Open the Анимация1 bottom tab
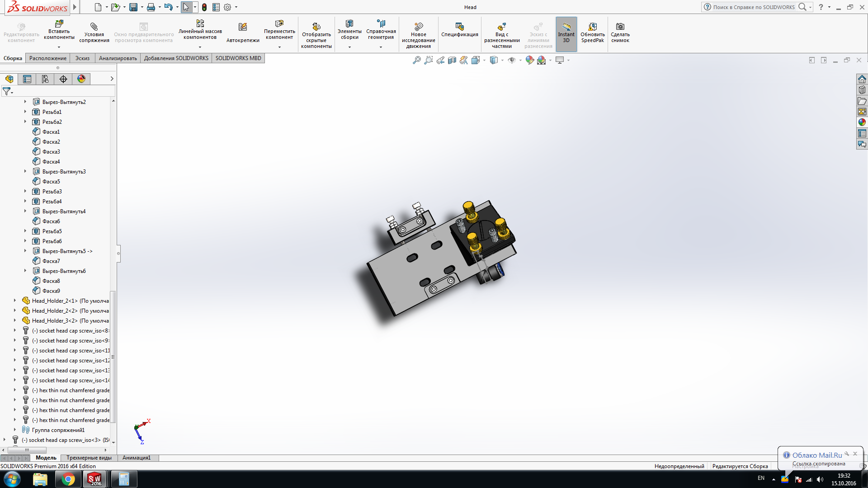Viewport: 868px width, 488px height. 136,458
